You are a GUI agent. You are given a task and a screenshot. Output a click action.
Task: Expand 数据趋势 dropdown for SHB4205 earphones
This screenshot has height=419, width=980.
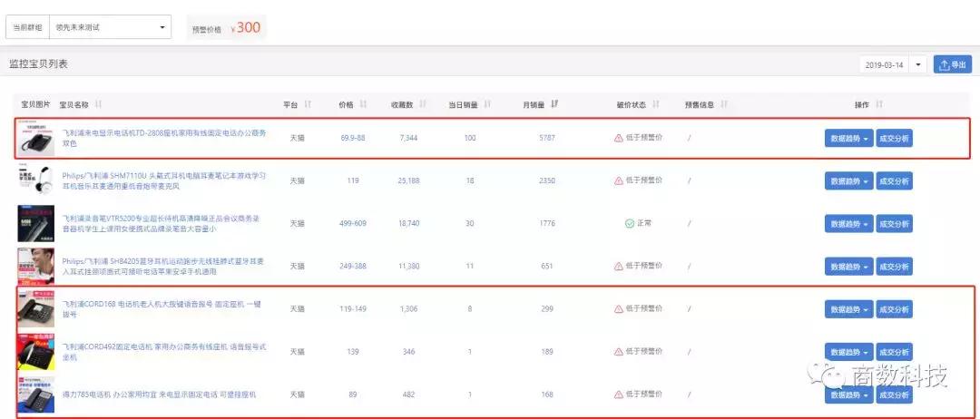(x=848, y=267)
